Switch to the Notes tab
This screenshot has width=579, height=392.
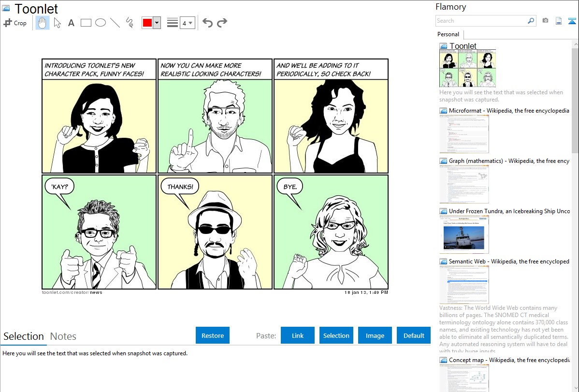[x=63, y=336]
